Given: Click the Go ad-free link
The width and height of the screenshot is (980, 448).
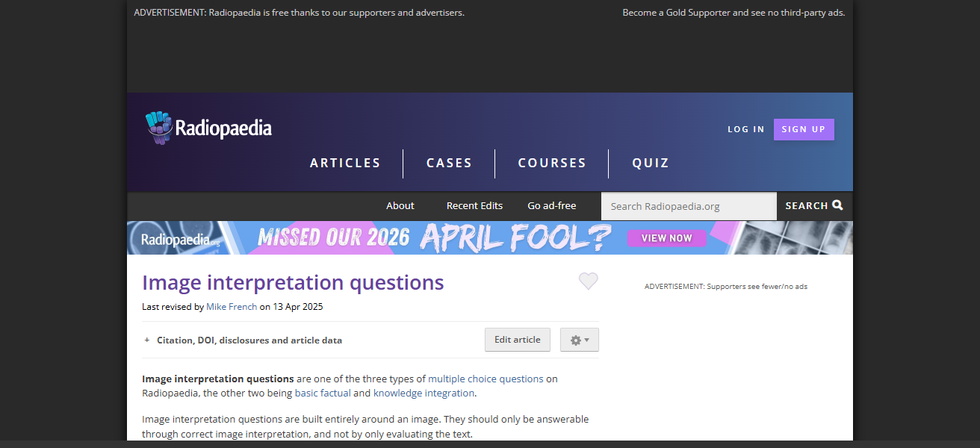Looking at the screenshot, I should [x=551, y=206].
